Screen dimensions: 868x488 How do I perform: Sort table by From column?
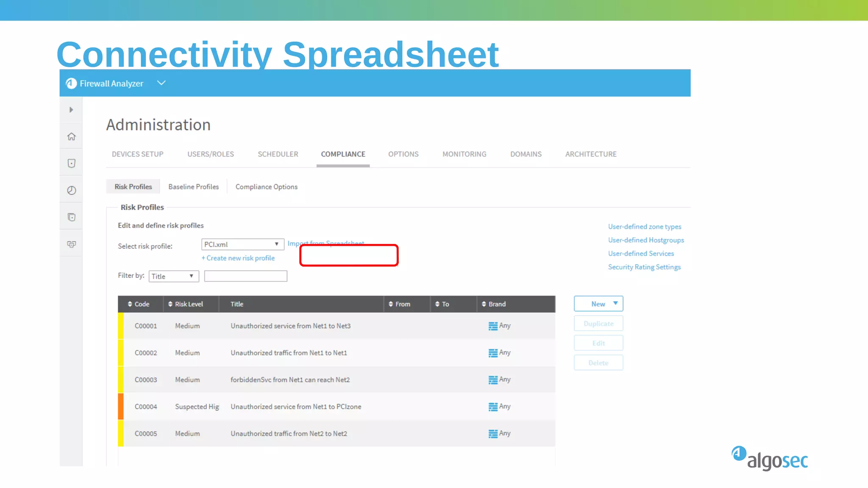point(399,304)
